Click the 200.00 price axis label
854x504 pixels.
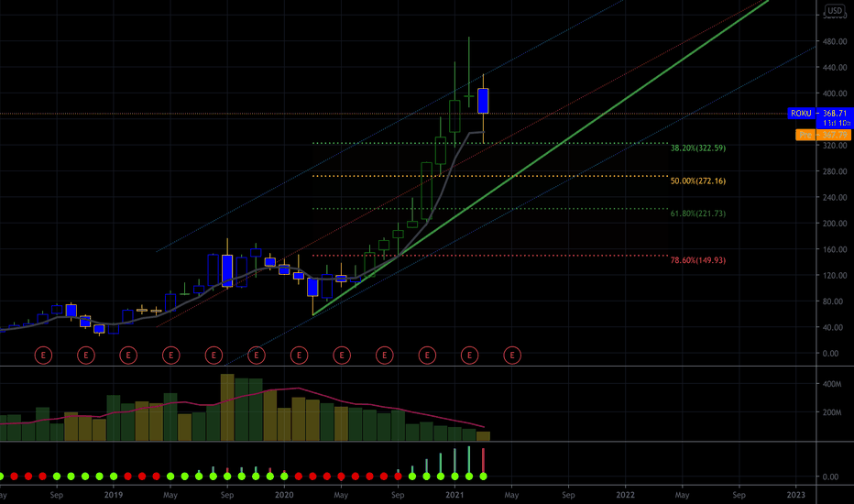835,224
